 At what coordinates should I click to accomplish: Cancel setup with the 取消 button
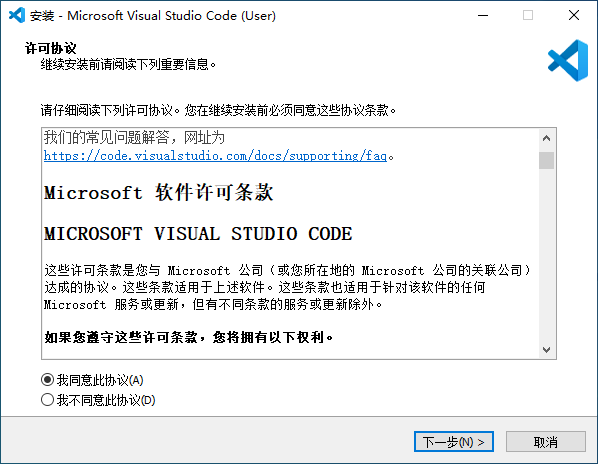click(x=546, y=442)
